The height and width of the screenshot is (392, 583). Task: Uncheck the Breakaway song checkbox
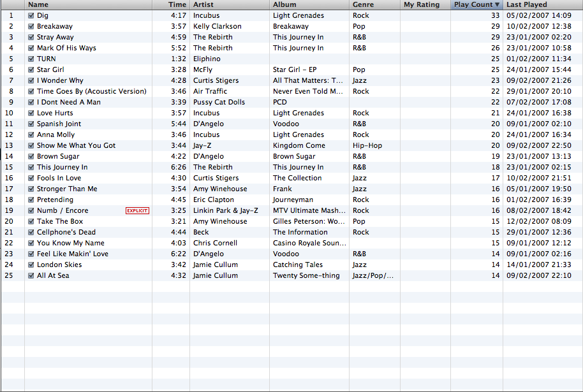pos(31,26)
